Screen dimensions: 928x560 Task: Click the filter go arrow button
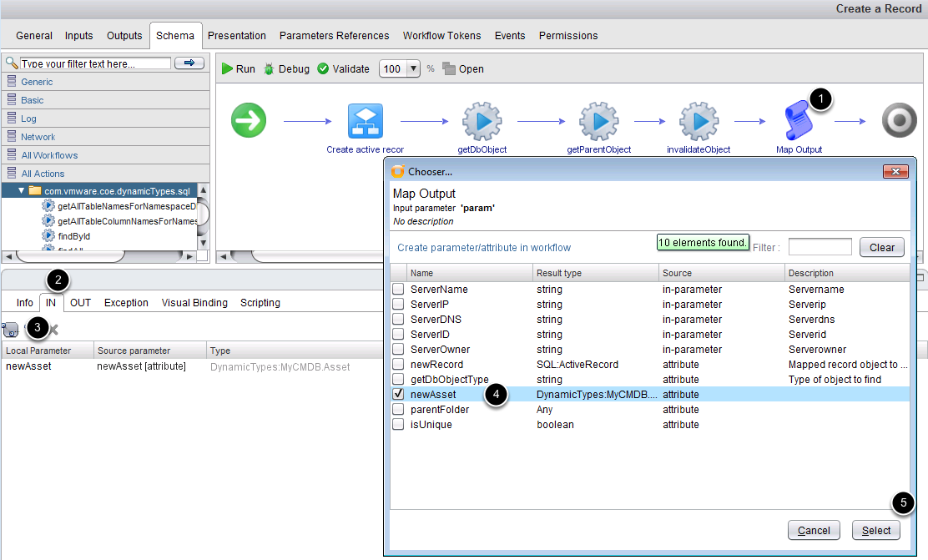(189, 63)
